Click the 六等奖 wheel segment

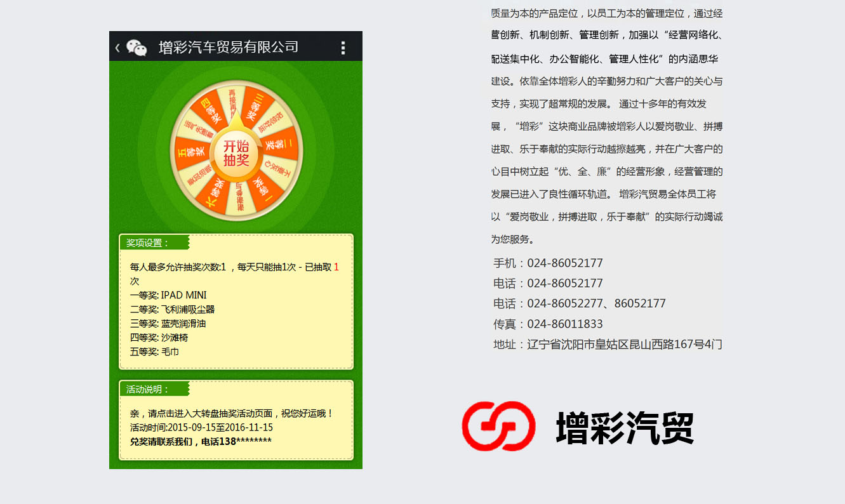215,194
